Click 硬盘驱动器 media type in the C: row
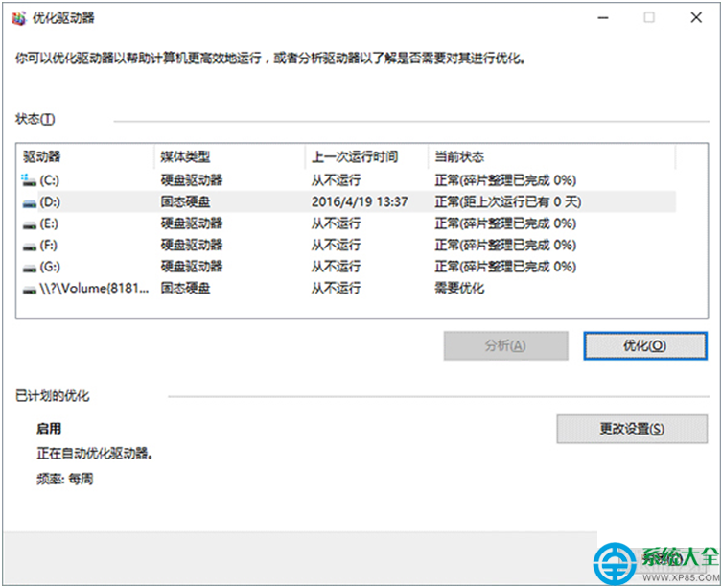This screenshot has width=722, height=588. click(x=192, y=180)
